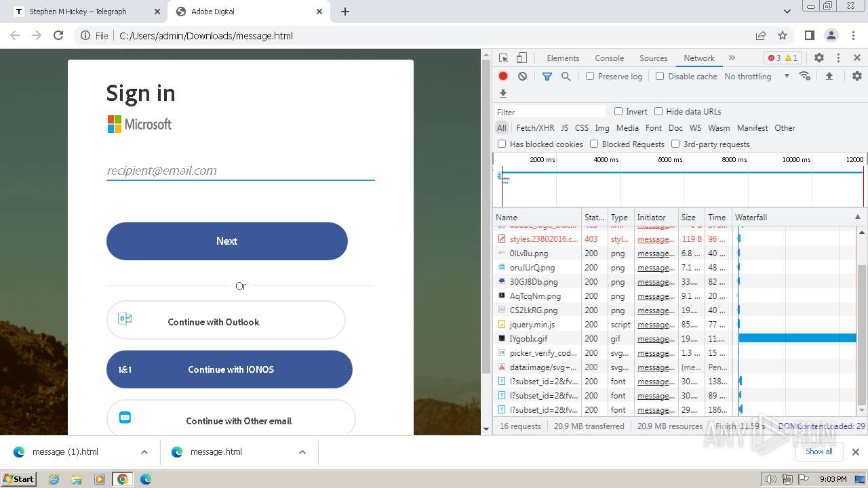
Task: Open File Explorer from the taskbar
Action: (77, 479)
